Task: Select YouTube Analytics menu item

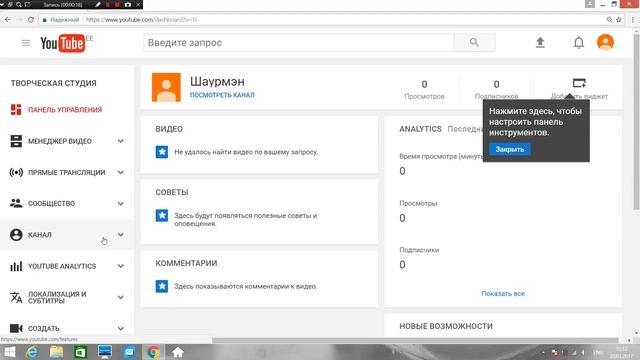Action: coord(62,266)
